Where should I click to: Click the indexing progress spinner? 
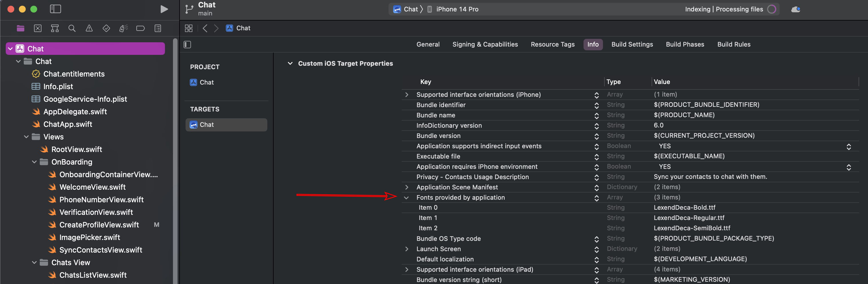(x=772, y=9)
